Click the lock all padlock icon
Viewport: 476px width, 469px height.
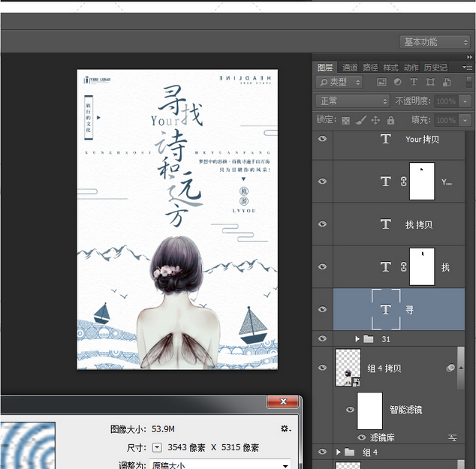point(390,120)
